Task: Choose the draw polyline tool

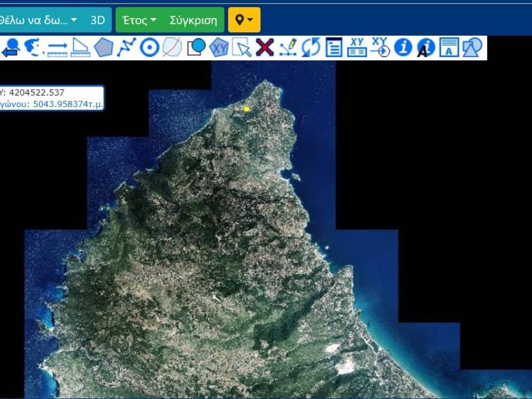Action: (x=126, y=48)
